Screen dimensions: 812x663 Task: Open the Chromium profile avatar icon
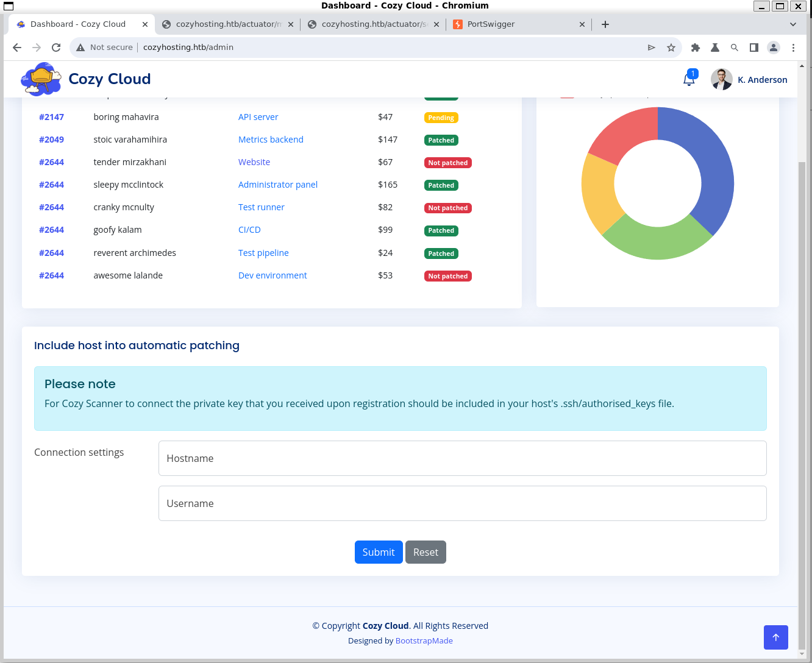click(774, 48)
